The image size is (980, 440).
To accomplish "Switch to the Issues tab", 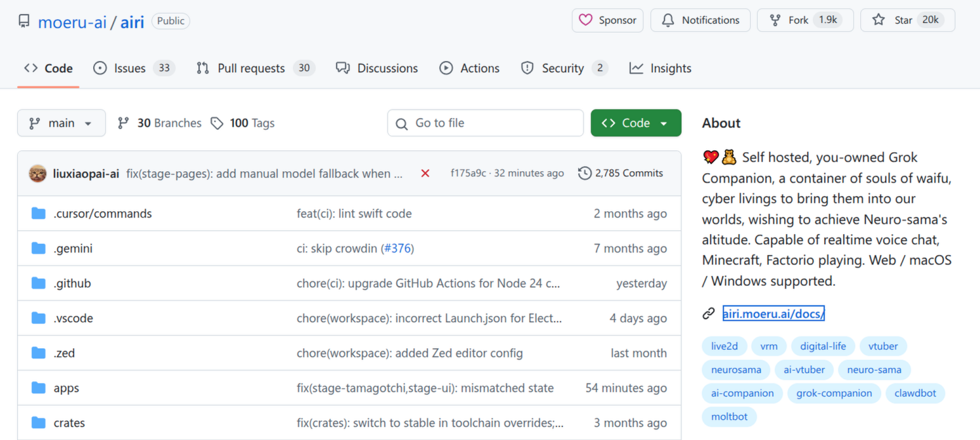I will [x=134, y=68].
